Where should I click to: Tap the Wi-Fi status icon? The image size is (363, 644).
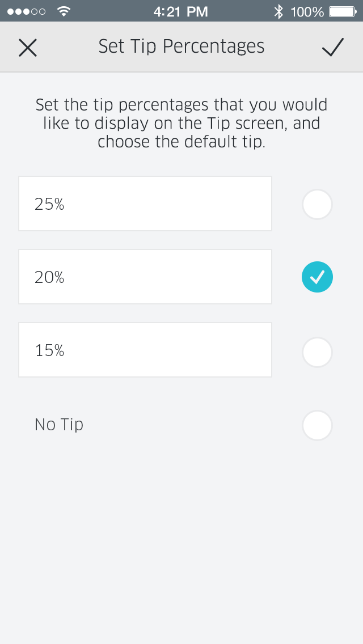pos(64,11)
